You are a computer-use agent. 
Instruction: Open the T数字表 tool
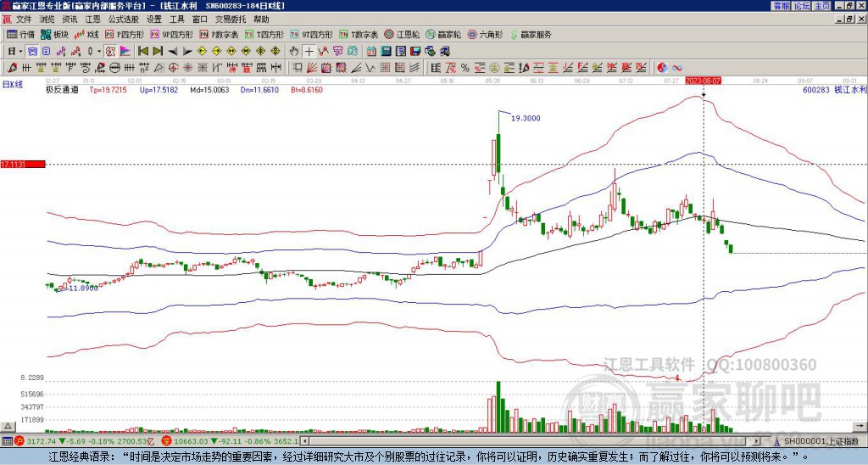tap(359, 34)
